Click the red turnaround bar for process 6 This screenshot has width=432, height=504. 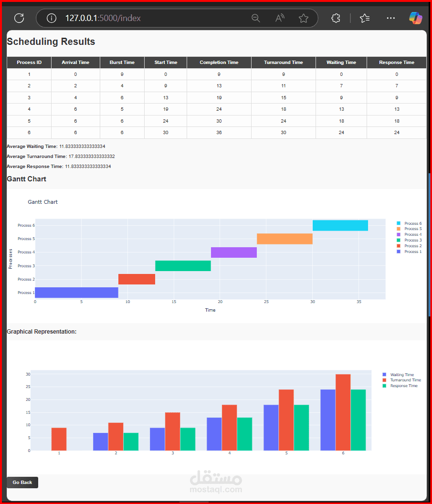point(343,412)
